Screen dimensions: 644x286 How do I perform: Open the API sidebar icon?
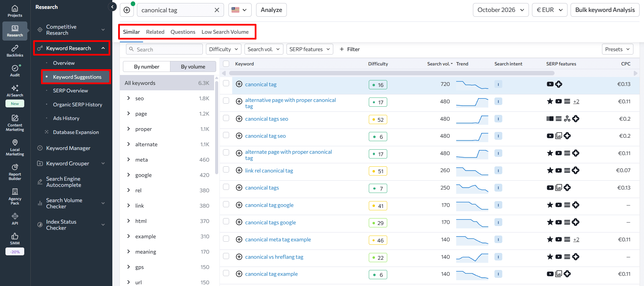click(15, 219)
